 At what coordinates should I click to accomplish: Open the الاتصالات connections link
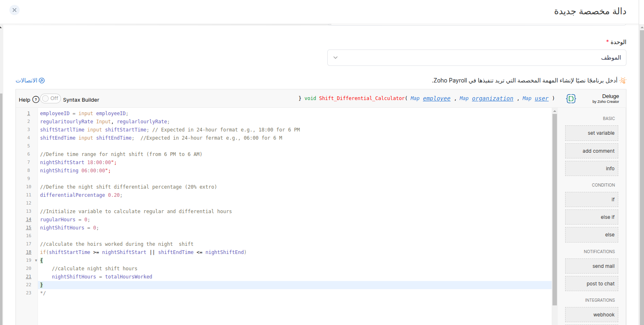(x=30, y=80)
